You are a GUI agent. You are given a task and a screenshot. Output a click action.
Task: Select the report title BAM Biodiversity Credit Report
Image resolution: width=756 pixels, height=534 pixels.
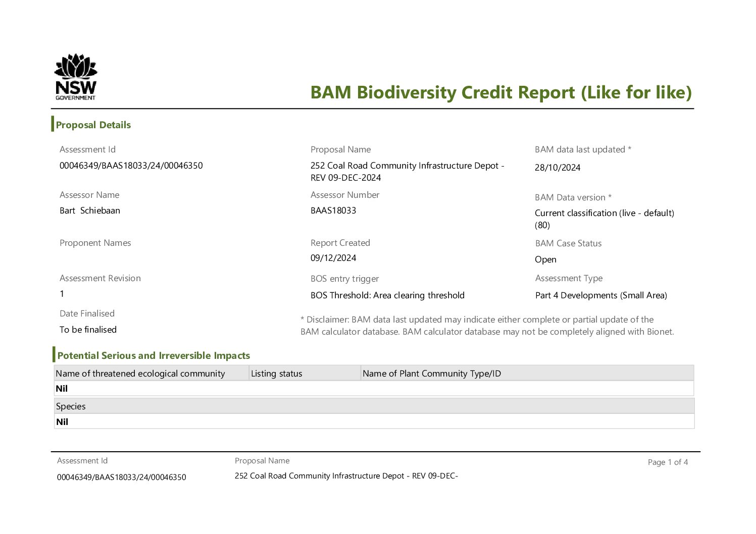pyautogui.click(x=501, y=93)
